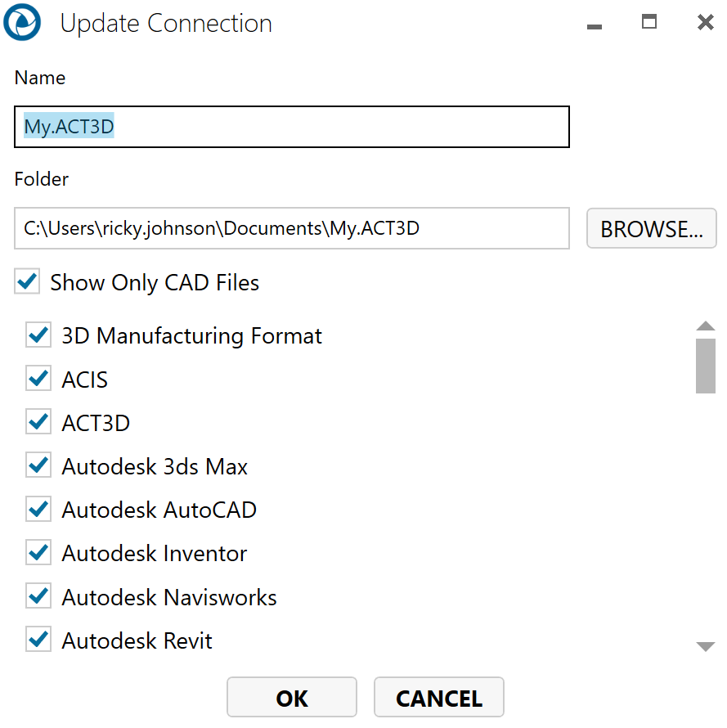Viewport: 727px width, 728px height.
Task: Click the file type list scrollbar thumb
Action: (x=705, y=366)
